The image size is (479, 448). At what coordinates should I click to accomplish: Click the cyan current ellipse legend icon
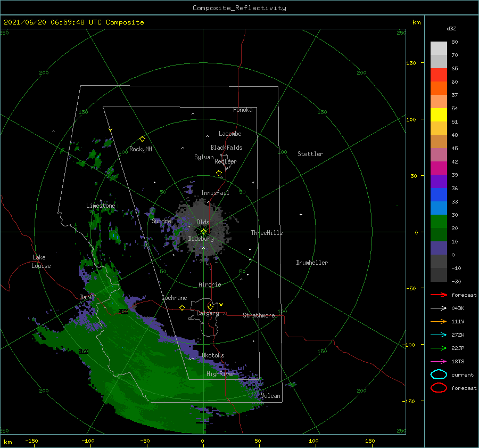pos(439,374)
